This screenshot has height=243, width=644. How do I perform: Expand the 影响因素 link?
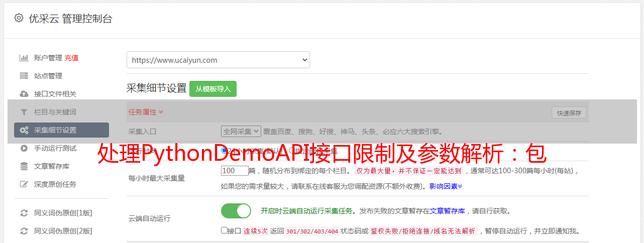pos(446,186)
